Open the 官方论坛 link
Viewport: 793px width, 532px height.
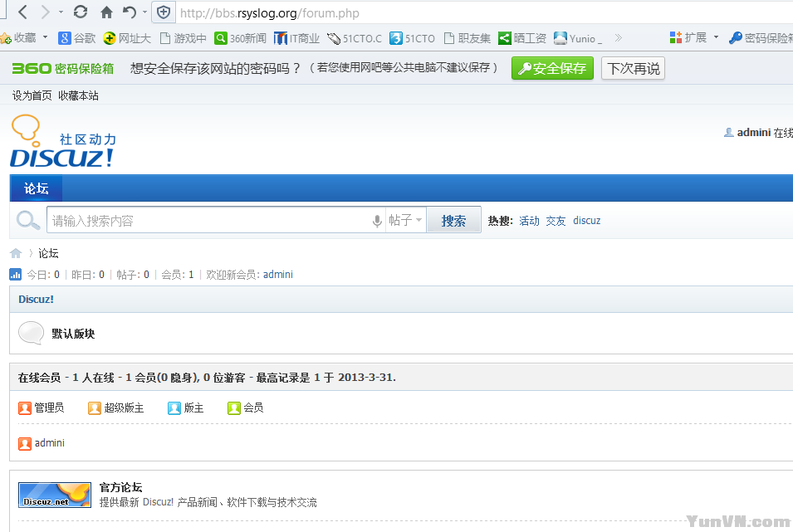pos(121,487)
